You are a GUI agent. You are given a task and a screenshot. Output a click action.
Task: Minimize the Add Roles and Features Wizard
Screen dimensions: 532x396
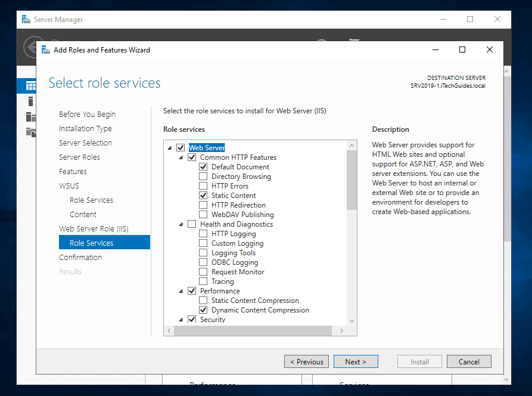435,49
